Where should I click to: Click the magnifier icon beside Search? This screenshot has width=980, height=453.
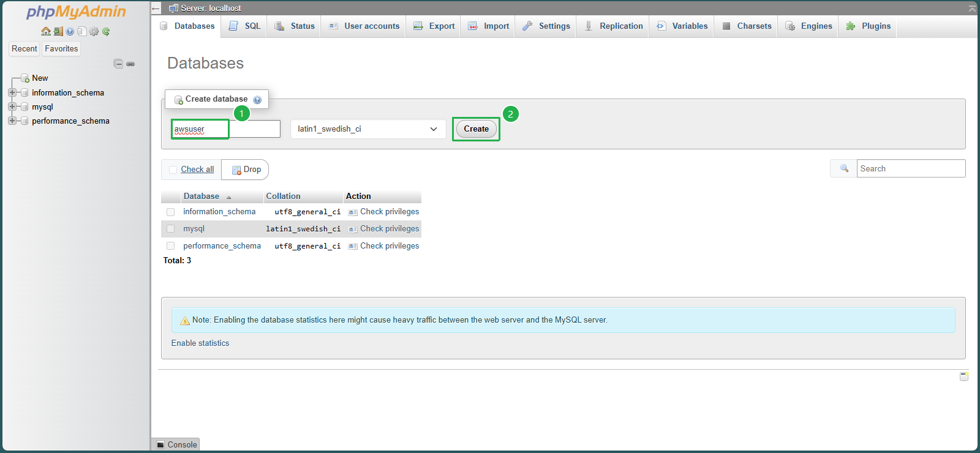(844, 168)
